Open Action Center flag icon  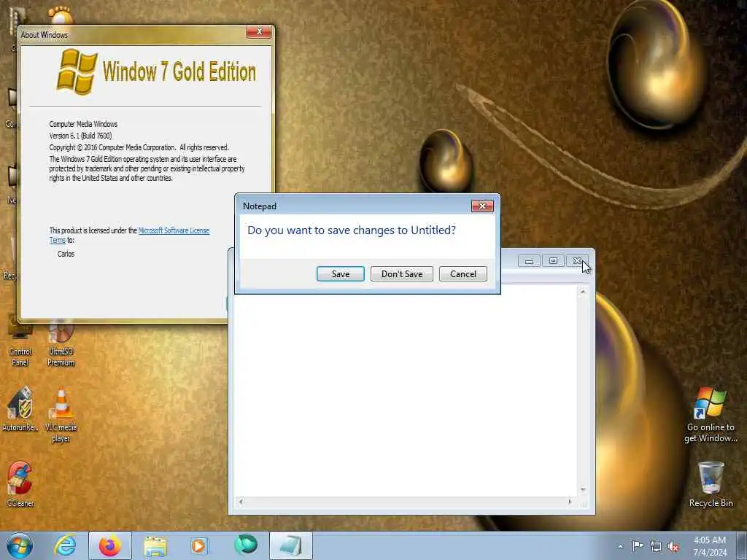[x=638, y=545]
